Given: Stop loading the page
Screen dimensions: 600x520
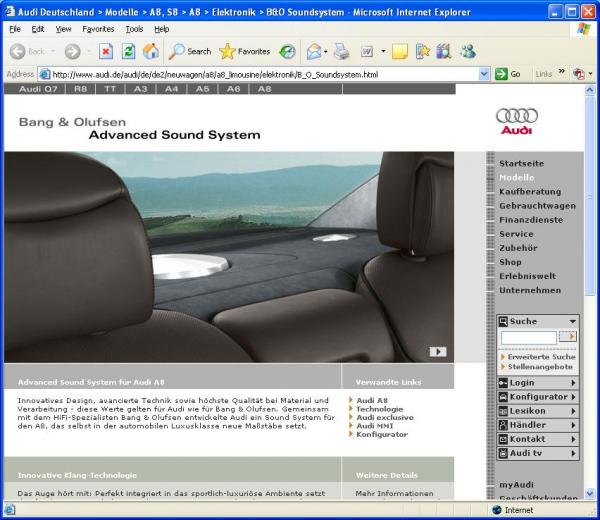Looking at the screenshot, I should [x=105, y=51].
